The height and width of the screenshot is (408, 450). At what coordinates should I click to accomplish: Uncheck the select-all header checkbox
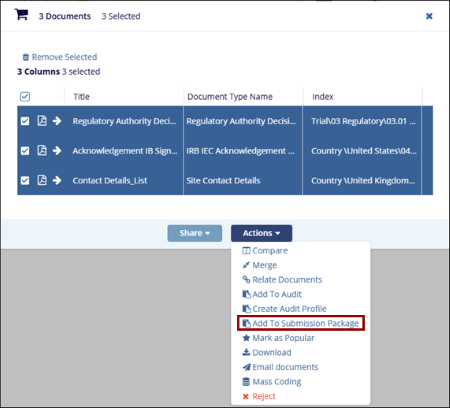pos(25,97)
